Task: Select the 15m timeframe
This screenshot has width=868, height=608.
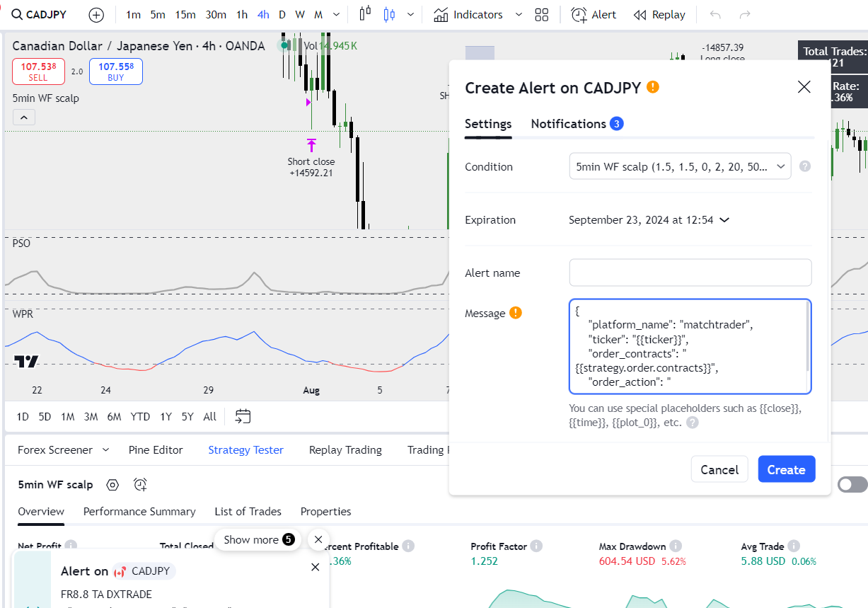Action: click(x=185, y=14)
